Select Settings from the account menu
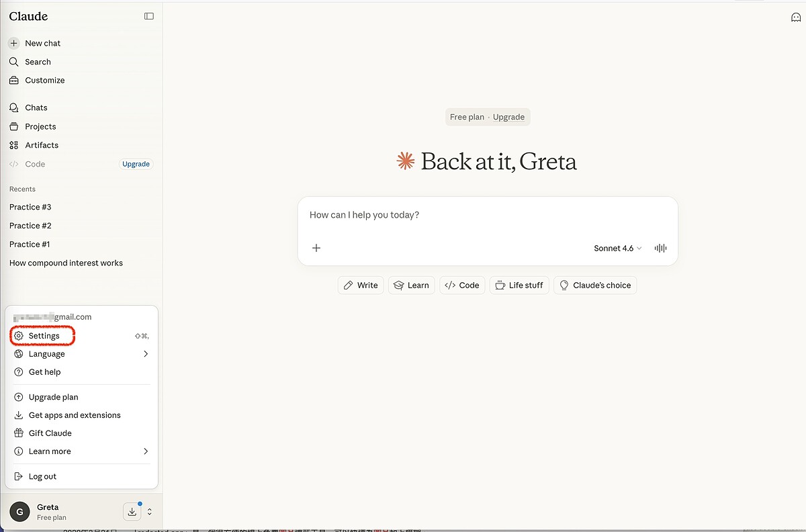This screenshot has width=806, height=532. click(x=44, y=336)
